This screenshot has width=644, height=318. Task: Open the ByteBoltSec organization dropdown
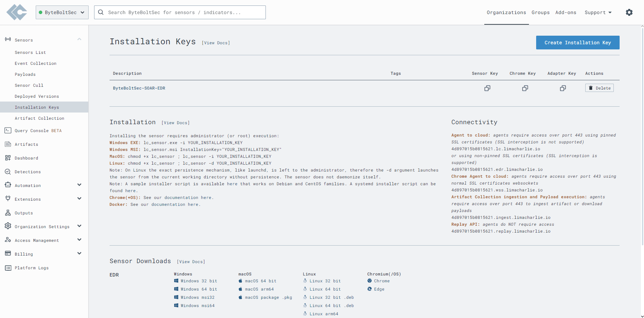[x=62, y=12]
